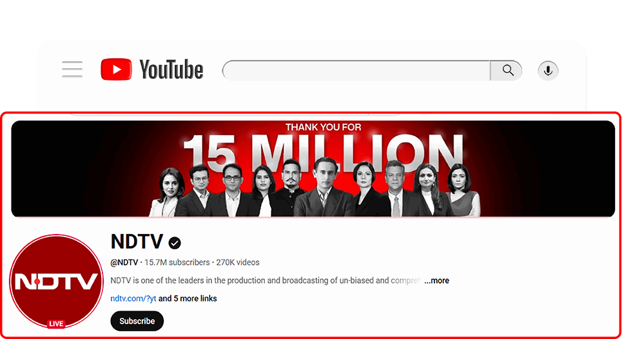Screen dimensions: 644x339
Task: Start voice search with microphone icon
Action: pyautogui.click(x=548, y=71)
